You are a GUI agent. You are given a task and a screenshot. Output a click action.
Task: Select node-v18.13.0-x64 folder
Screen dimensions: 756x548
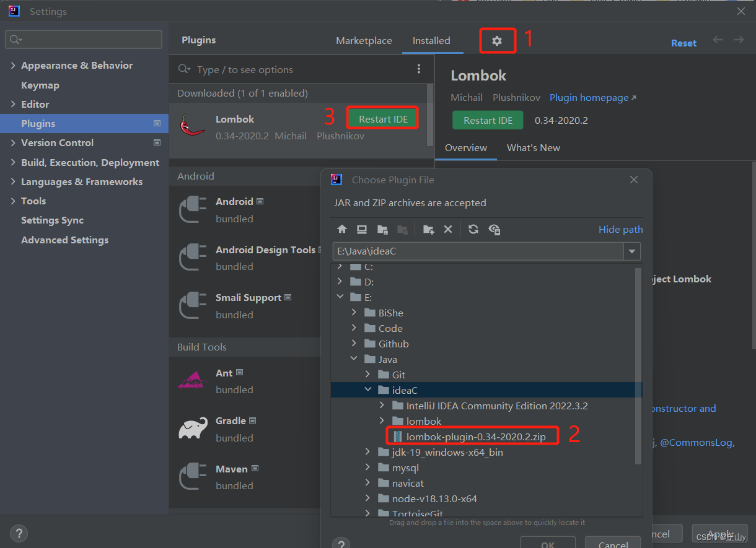point(434,498)
